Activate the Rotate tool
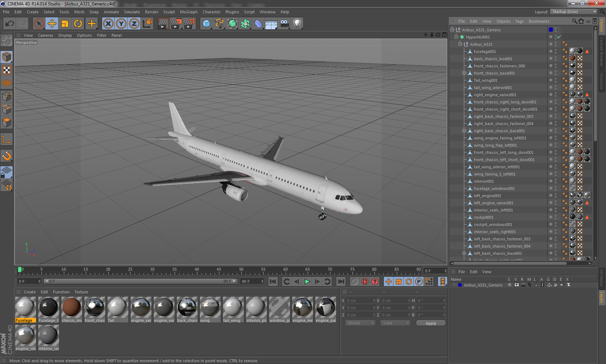The height and width of the screenshot is (364, 606). tap(78, 24)
